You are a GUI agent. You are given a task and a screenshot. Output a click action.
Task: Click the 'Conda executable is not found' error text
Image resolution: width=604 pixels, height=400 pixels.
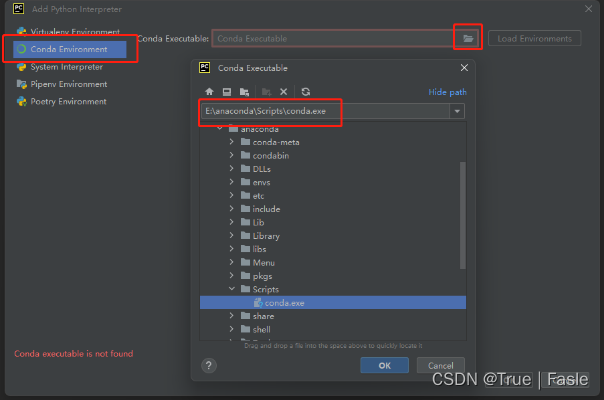click(x=74, y=354)
